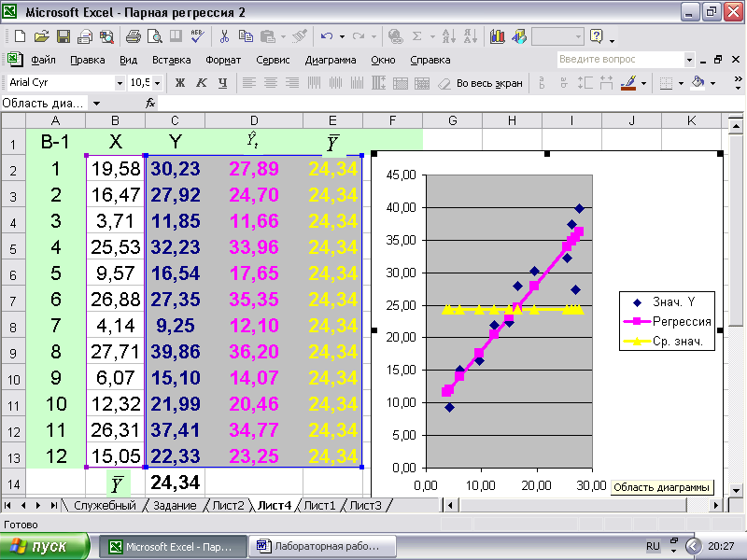Toggle underline formatting (Ч)
The image size is (747, 560).
point(222,83)
